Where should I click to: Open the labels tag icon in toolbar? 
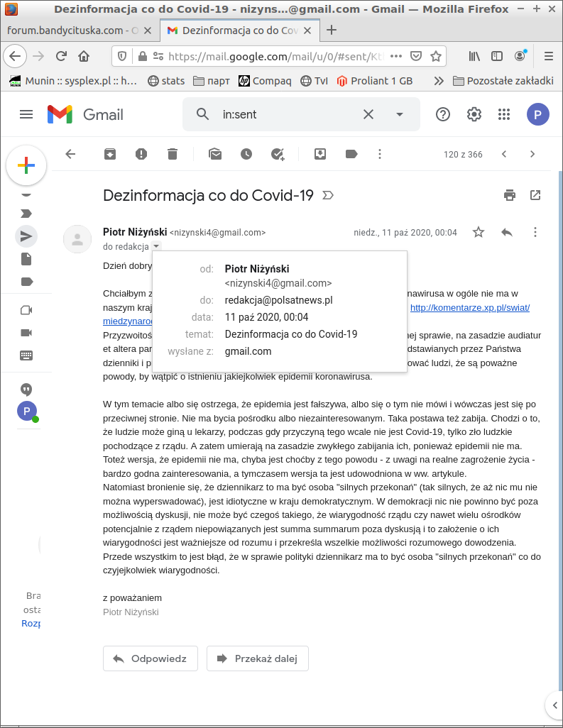351,154
